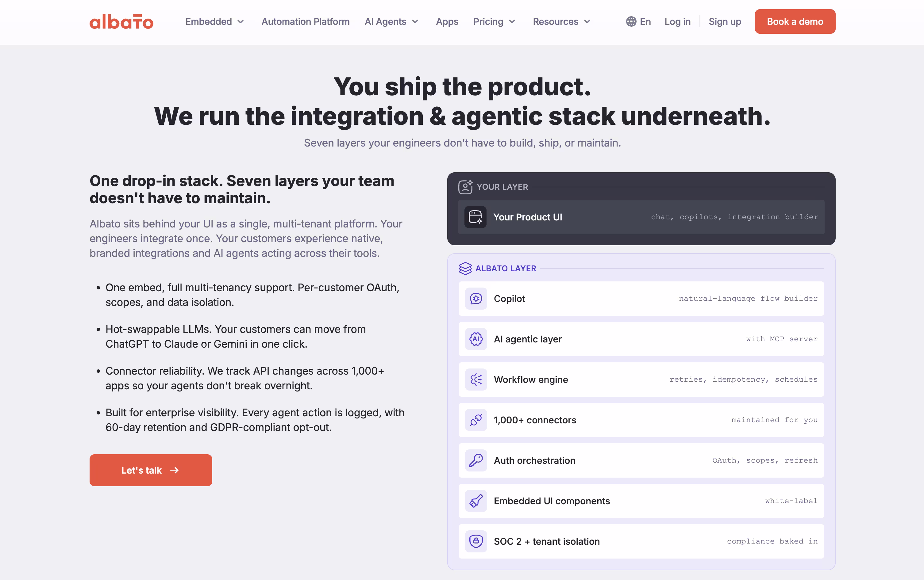Viewport: 924px width, 580px height.
Task: Click the 1,000+ connectors plug icon
Action: [x=476, y=420]
